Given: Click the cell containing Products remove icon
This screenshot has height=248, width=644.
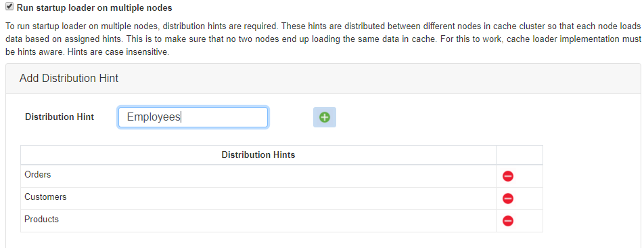Looking at the screenshot, I should coord(520,221).
